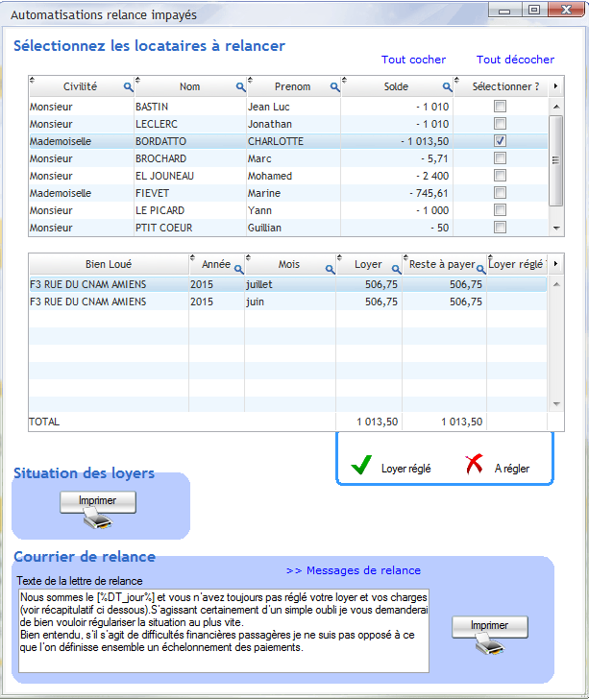Click the LE PICARD name cell
Screen dimensions: 589x700
tap(160, 210)
